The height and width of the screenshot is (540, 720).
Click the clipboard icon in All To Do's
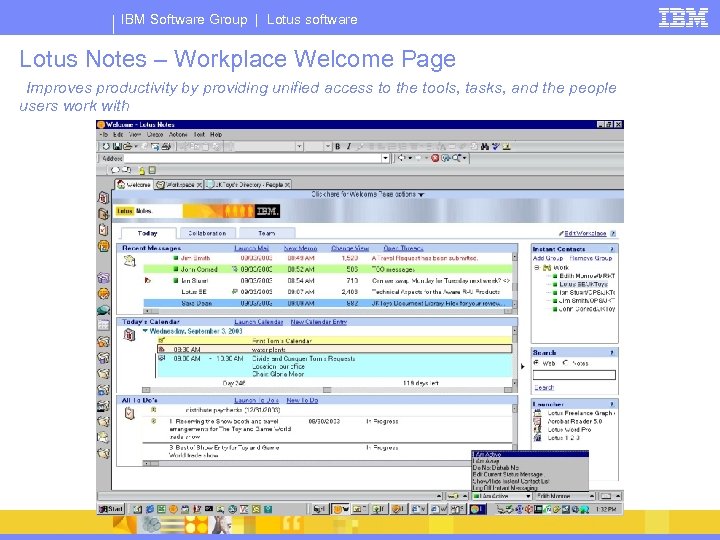129,413
